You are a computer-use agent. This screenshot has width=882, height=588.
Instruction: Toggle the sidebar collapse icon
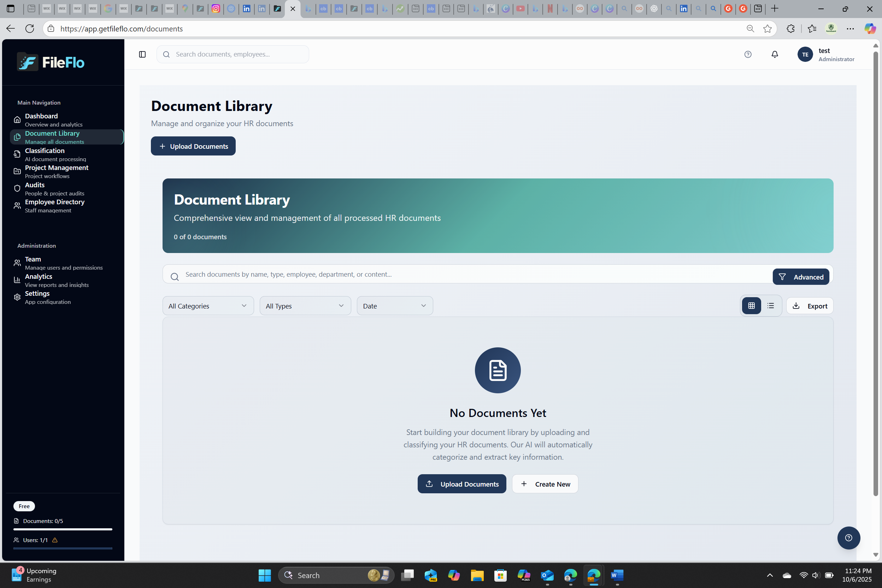(142, 54)
